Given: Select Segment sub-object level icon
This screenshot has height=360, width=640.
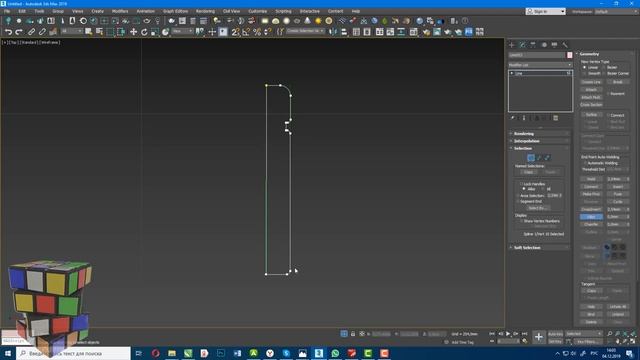Looking at the screenshot, I should click(539, 158).
